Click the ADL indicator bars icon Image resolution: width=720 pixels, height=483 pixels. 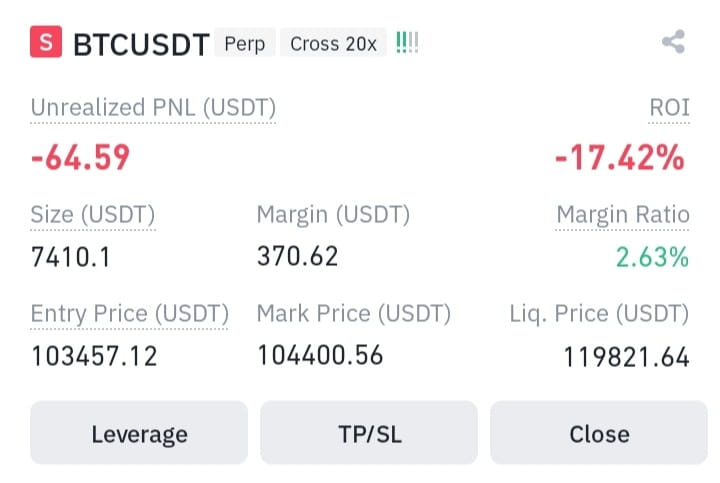point(407,43)
